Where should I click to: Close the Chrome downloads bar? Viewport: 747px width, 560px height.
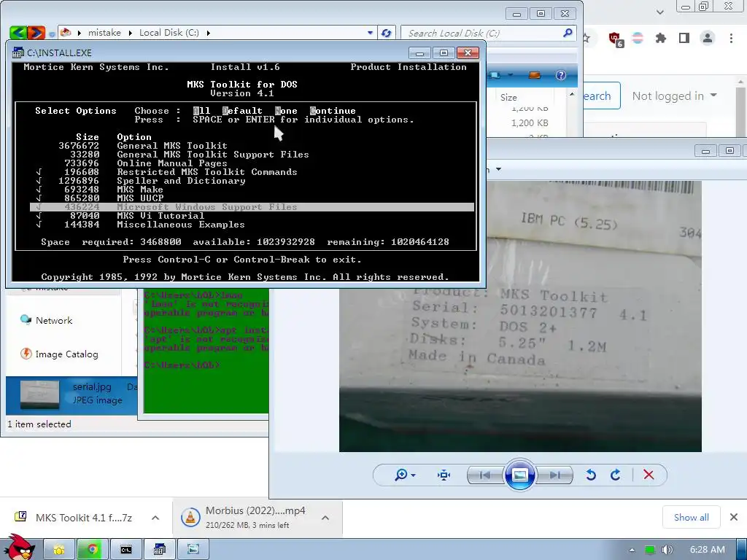pos(734,517)
